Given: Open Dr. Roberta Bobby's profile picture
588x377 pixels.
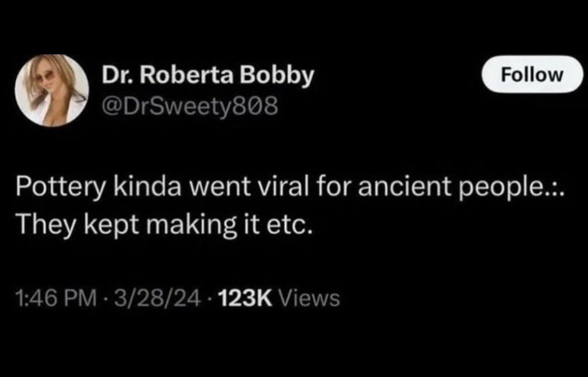Looking at the screenshot, I should (x=52, y=91).
